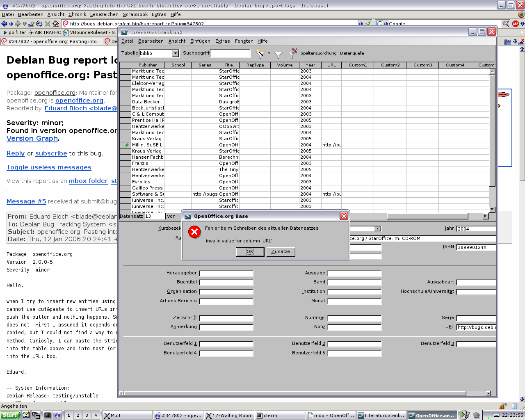Click the Mutt taskbar button
This screenshot has height=420, width=525.
126,415
